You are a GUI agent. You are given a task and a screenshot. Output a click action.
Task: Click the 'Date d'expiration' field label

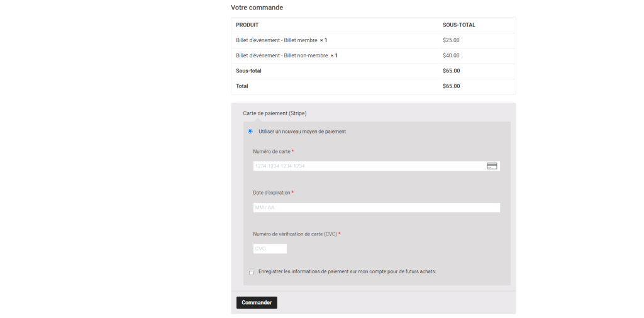coord(272,193)
